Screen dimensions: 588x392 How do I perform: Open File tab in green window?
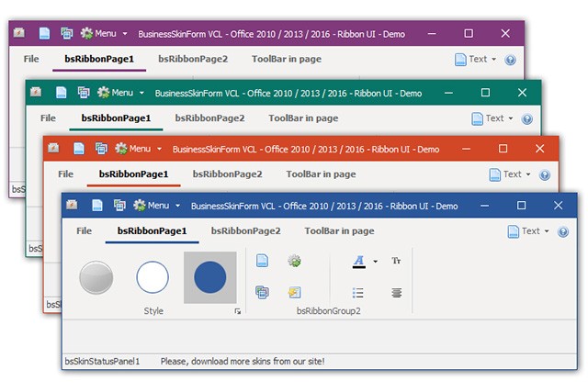point(48,118)
